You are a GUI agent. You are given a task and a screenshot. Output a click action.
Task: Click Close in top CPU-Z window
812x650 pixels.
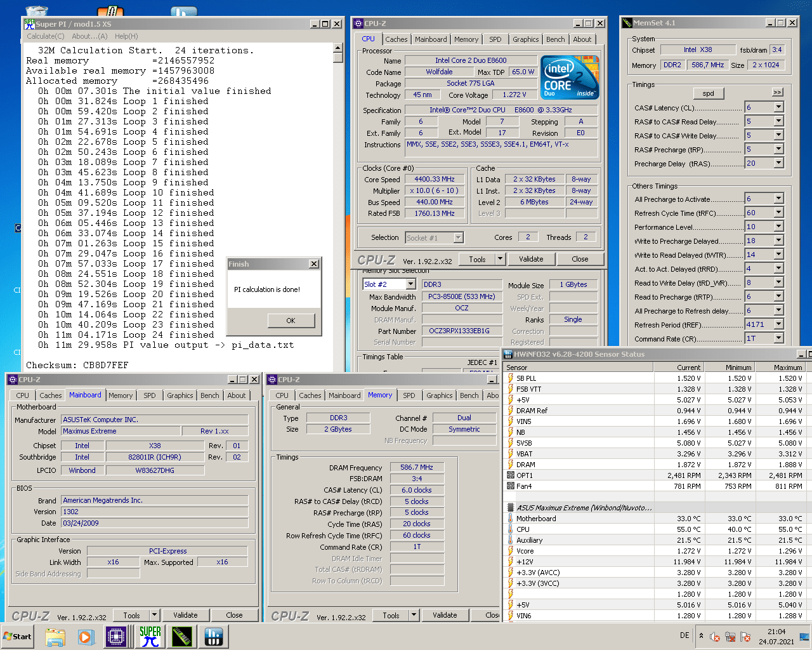click(580, 259)
